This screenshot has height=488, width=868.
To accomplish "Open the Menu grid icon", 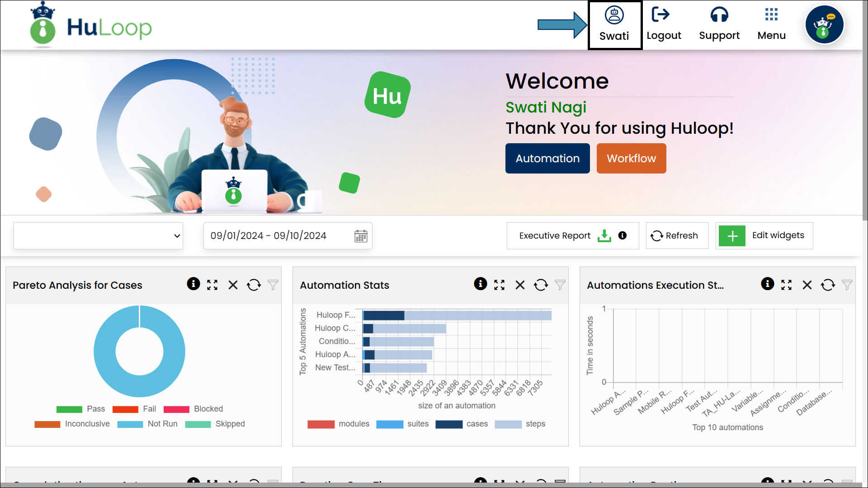I will 771,15.
